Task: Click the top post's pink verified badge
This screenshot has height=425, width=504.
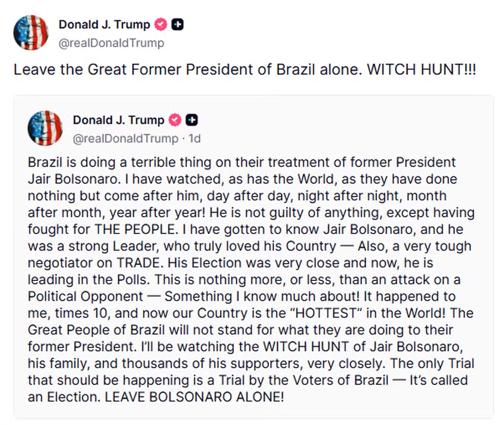Action: [161, 24]
